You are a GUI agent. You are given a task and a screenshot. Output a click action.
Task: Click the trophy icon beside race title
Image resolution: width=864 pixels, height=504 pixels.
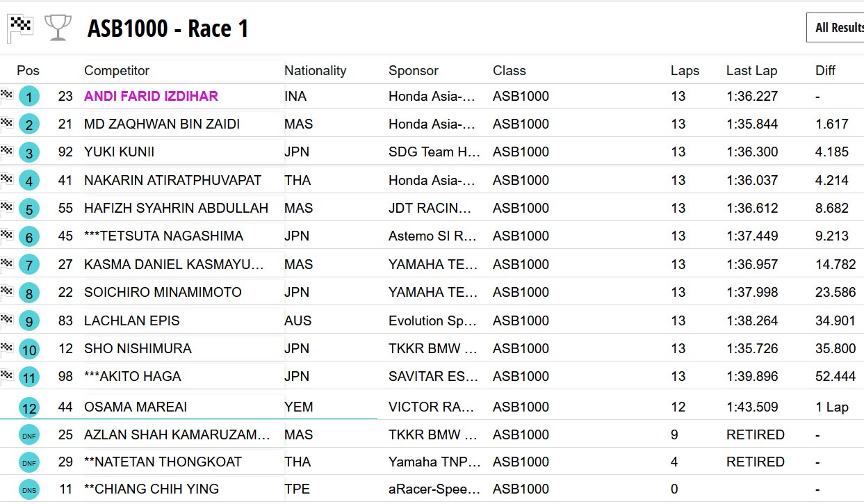(x=58, y=28)
